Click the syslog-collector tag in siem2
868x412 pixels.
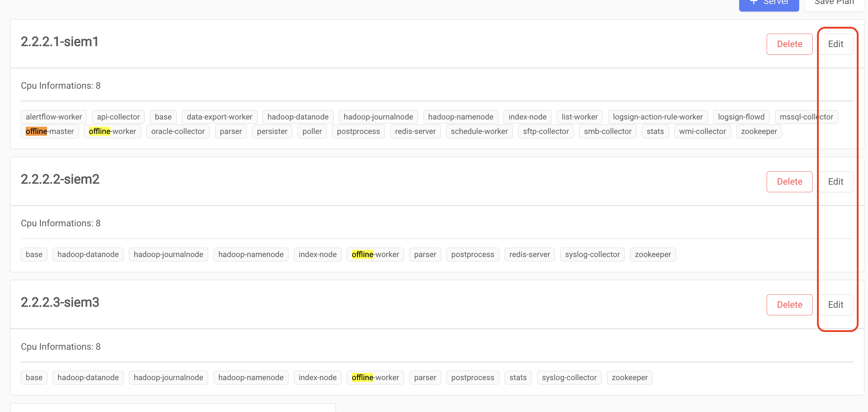(592, 255)
